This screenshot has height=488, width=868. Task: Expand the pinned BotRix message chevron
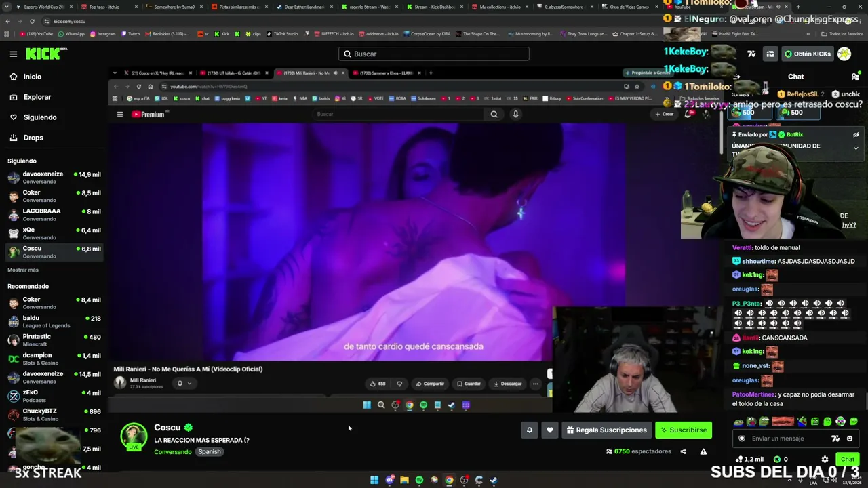pos(856,148)
